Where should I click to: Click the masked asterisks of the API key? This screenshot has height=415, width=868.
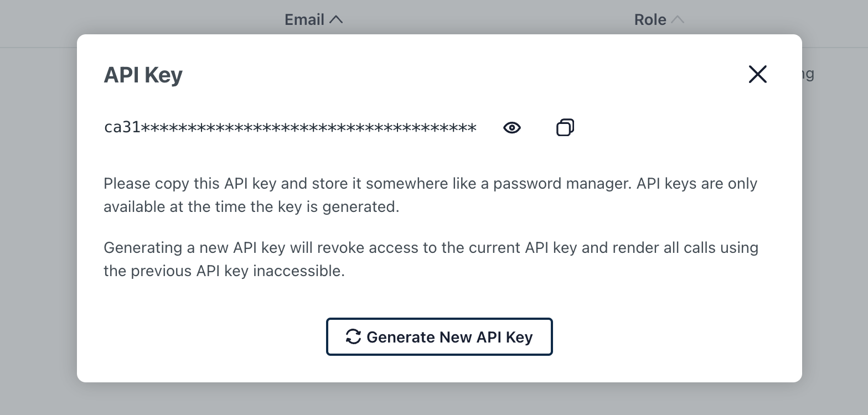tap(308, 128)
